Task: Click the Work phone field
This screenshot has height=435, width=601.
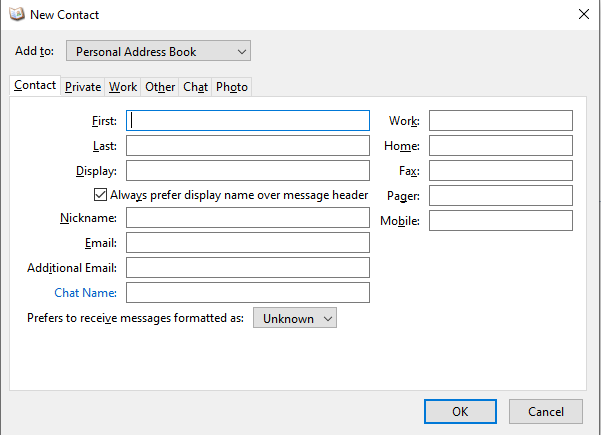Action: (501, 121)
